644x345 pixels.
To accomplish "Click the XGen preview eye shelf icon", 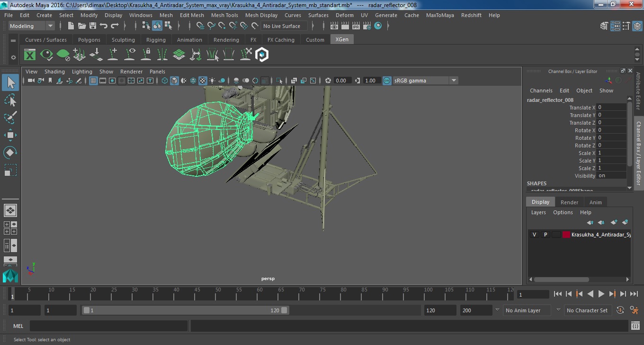I will (46, 55).
